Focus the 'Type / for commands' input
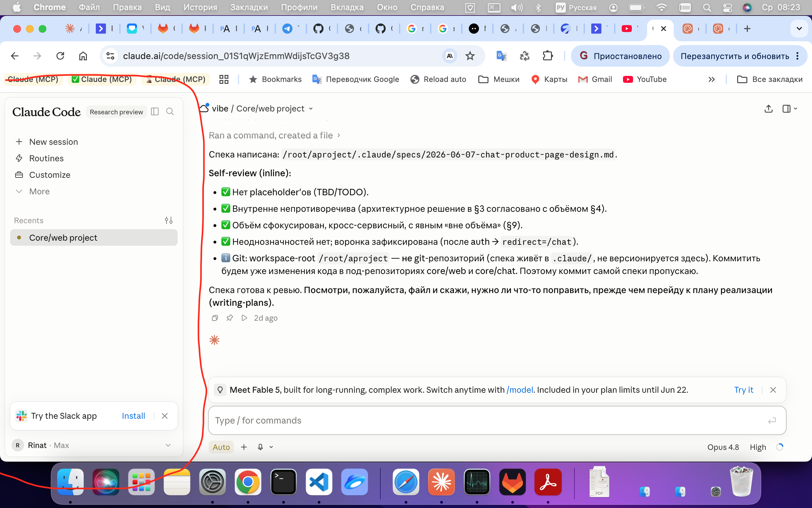The width and height of the screenshot is (812, 508). [x=497, y=420]
